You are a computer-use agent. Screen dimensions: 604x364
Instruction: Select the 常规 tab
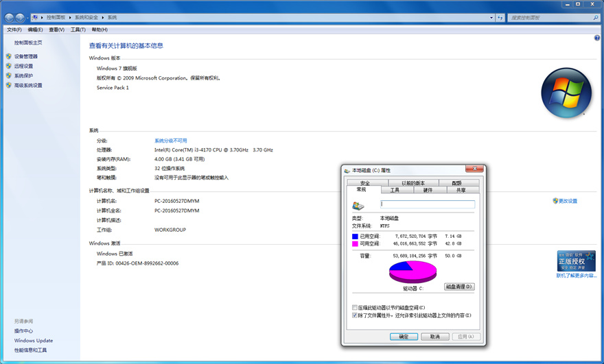364,189
